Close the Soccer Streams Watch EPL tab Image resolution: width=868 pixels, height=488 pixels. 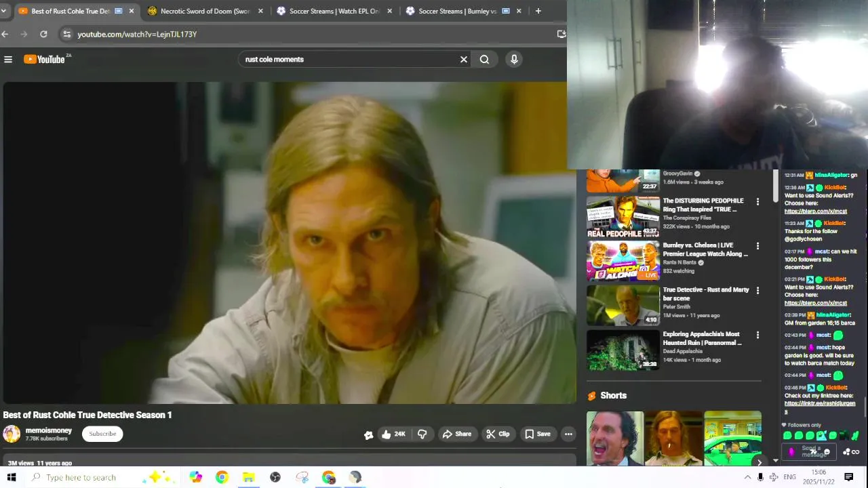click(390, 11)
